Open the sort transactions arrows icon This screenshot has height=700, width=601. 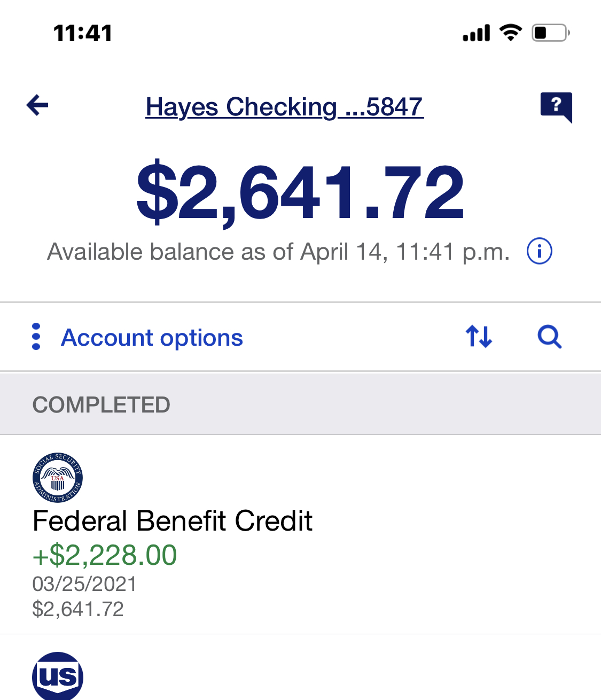tap(479, 337)
